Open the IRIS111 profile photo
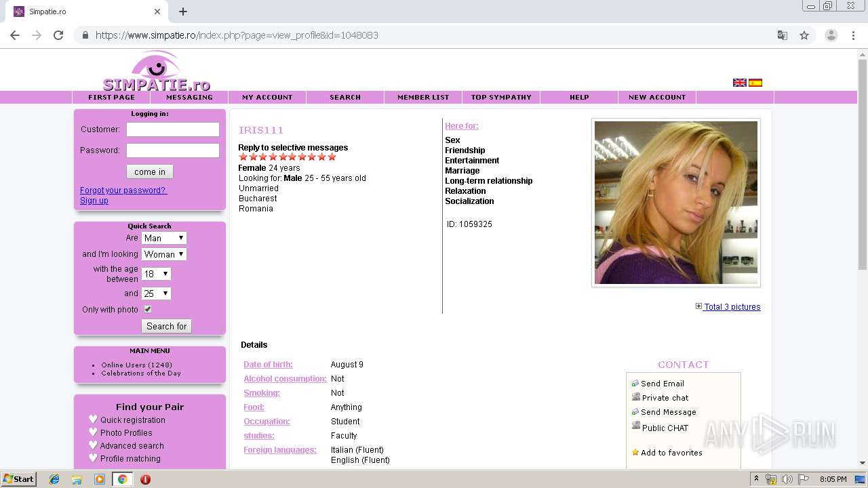The image size is (868, 488). pyautogui.click(x=676, y=203)
